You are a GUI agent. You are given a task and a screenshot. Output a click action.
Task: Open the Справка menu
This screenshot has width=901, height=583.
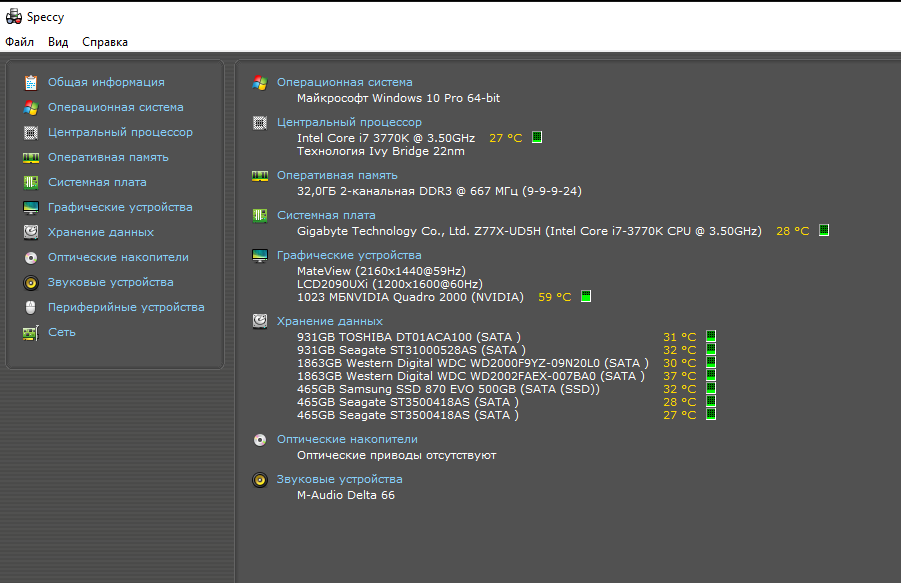pos(105,42)
